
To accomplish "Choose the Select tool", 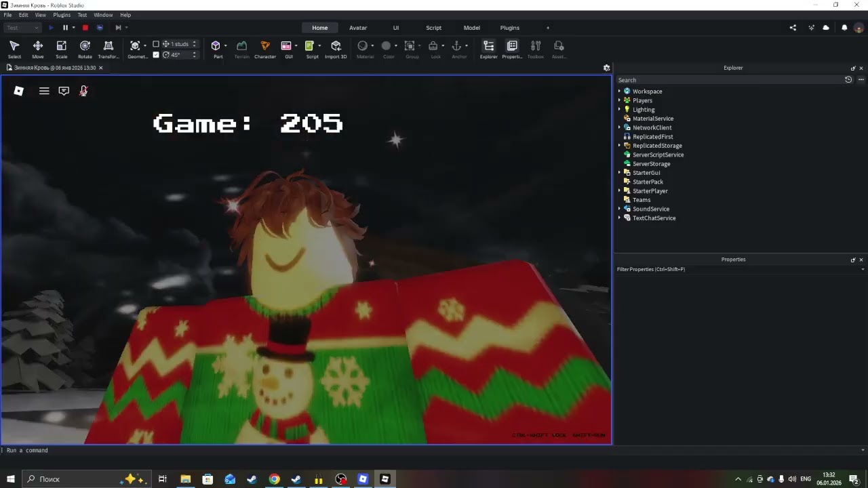I will (x=14, y=49).
